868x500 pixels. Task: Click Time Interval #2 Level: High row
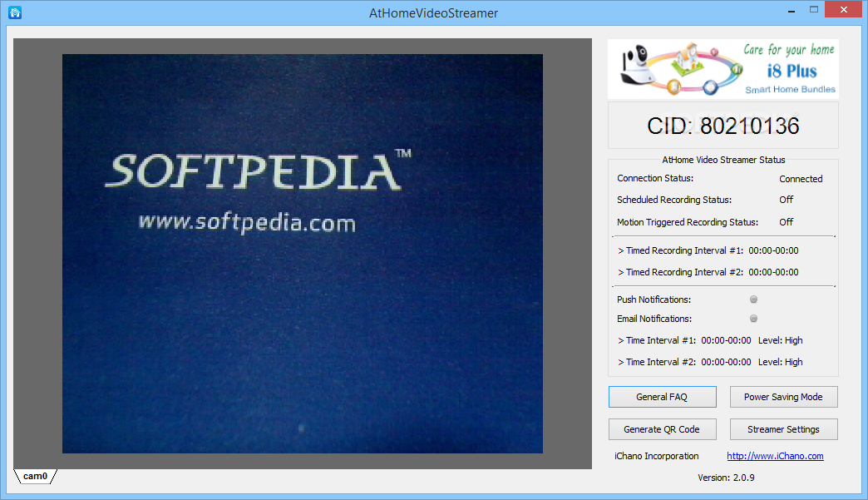(x=710, y=362)
